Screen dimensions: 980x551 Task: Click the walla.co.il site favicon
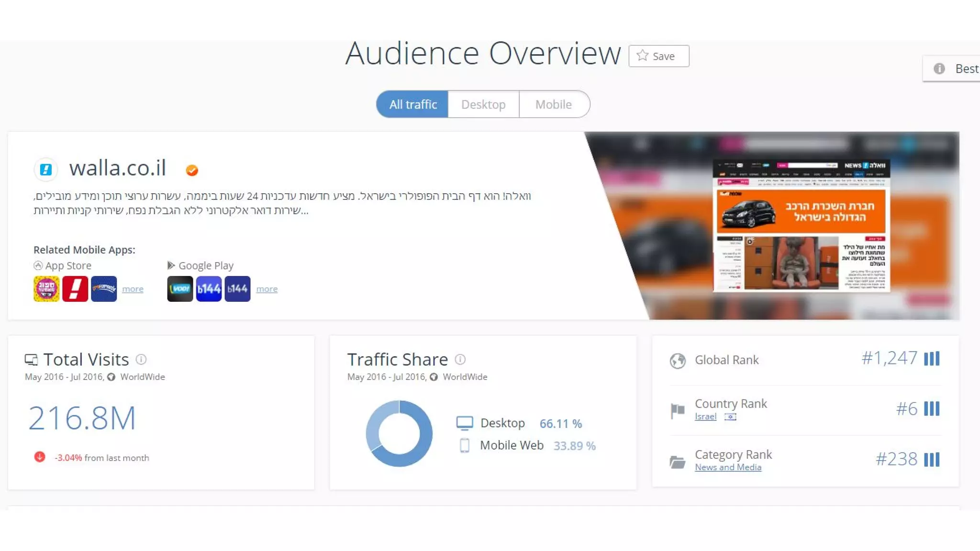tap(46, 169)
